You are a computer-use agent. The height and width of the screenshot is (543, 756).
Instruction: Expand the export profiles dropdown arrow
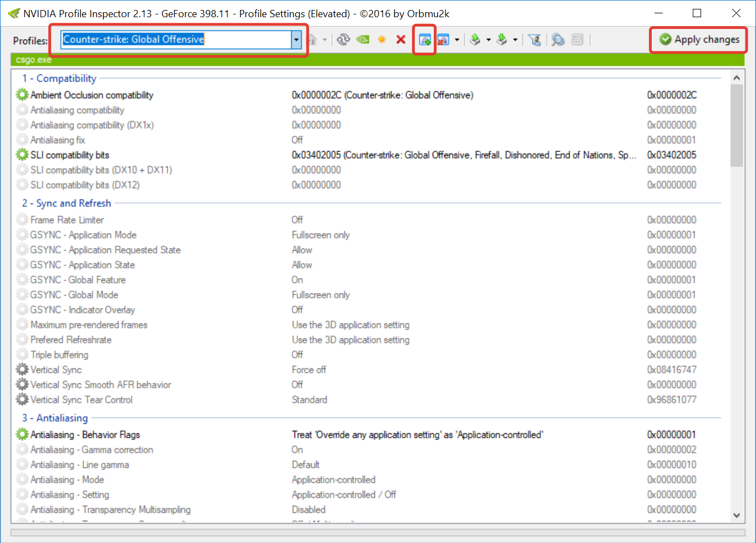tap(488, 40)
